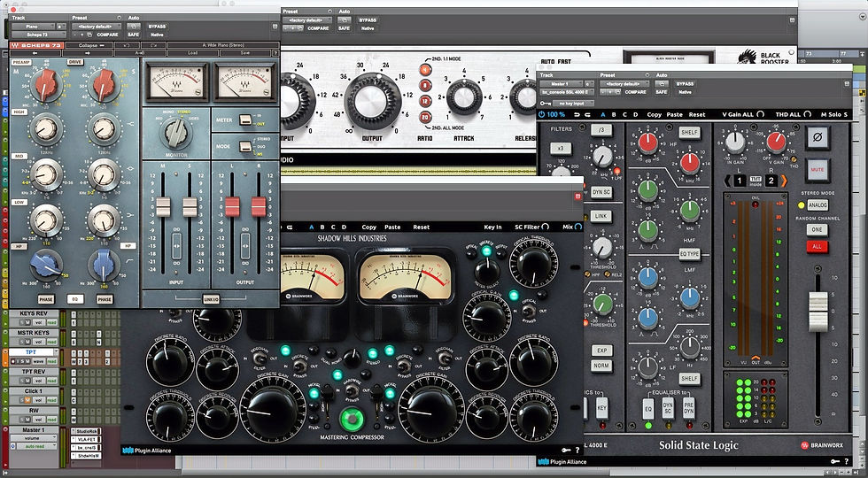Image resolution: width=868 pixels, height=478 pixels.
Task: Click the SSL blue LMF gain knob
Action: 647,278
